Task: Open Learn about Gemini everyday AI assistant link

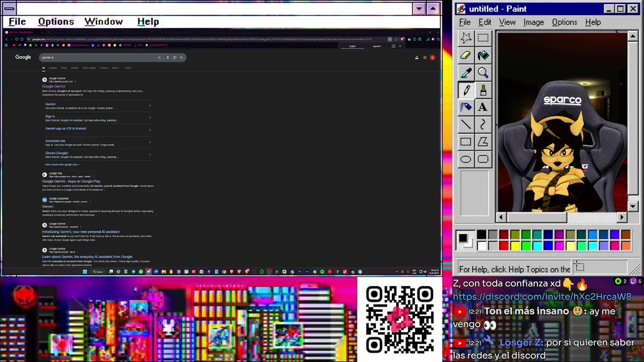Action: point(87,257)
